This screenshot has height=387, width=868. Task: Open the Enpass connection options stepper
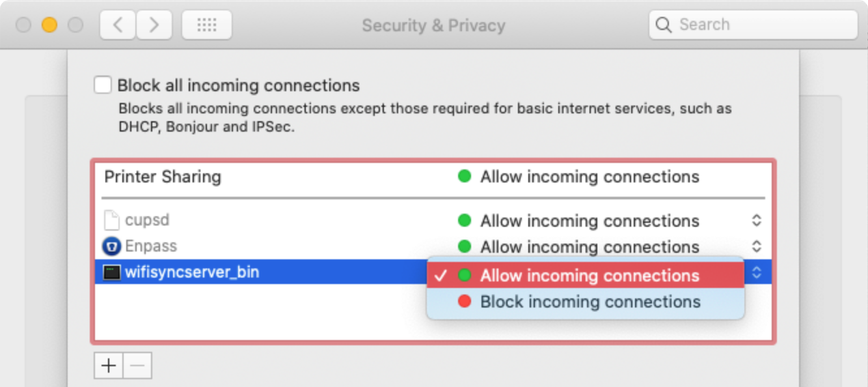pyautogui.click(x=756, y=246)
